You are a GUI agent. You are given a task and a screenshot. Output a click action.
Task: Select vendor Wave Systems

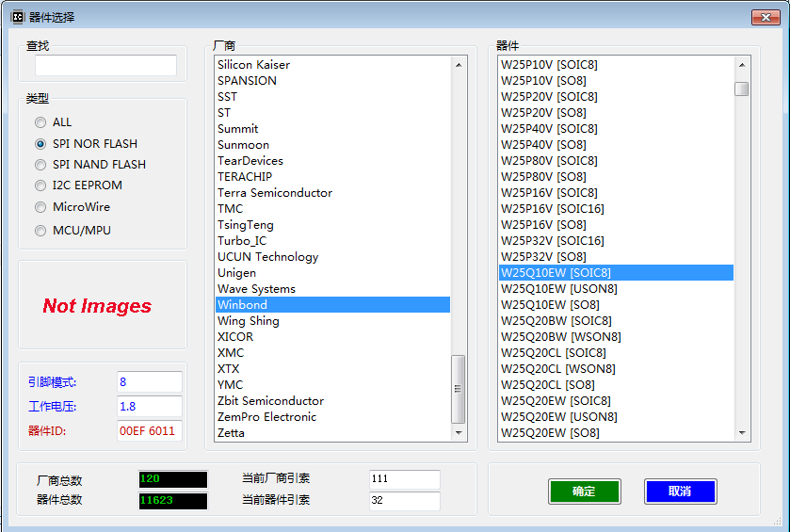(332, 289)
